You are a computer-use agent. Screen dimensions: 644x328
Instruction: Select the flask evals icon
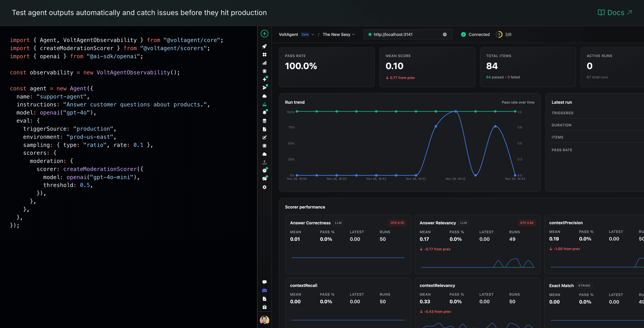coord(264,104)
